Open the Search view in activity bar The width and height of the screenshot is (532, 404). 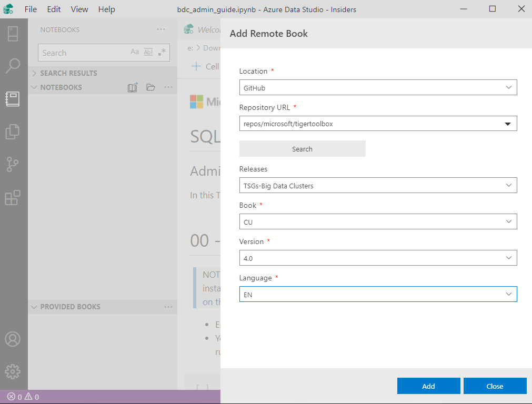[13, 66]
